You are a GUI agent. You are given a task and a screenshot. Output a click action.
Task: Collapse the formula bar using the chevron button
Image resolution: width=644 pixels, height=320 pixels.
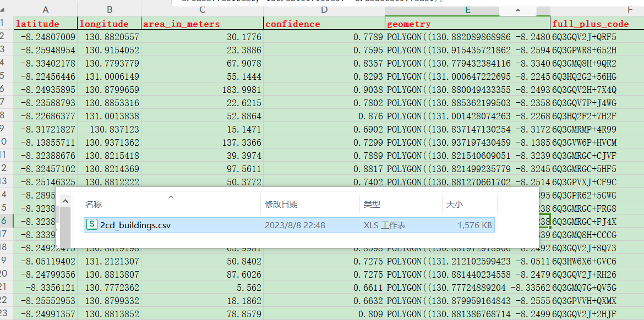[x=518, y=9]
